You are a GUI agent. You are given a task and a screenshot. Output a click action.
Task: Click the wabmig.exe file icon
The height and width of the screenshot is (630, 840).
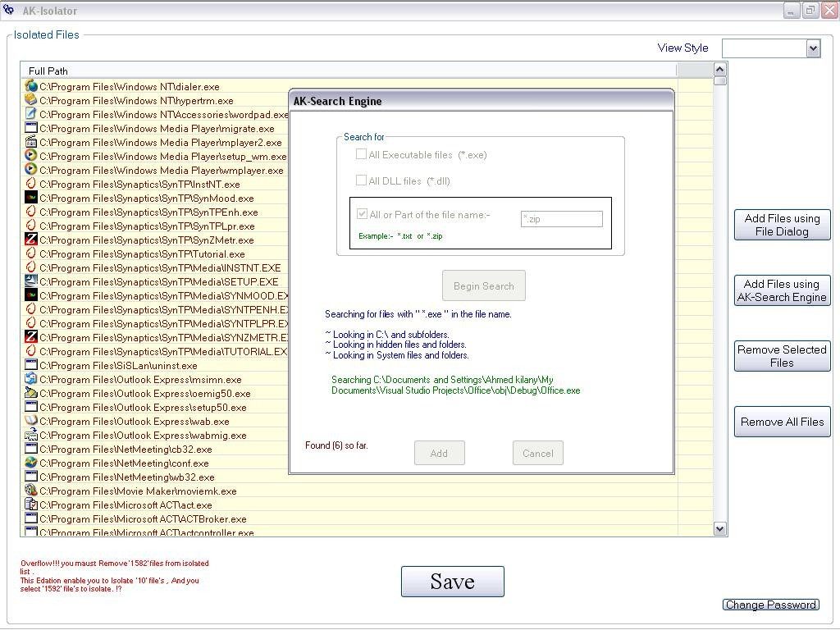click(31, 435)
